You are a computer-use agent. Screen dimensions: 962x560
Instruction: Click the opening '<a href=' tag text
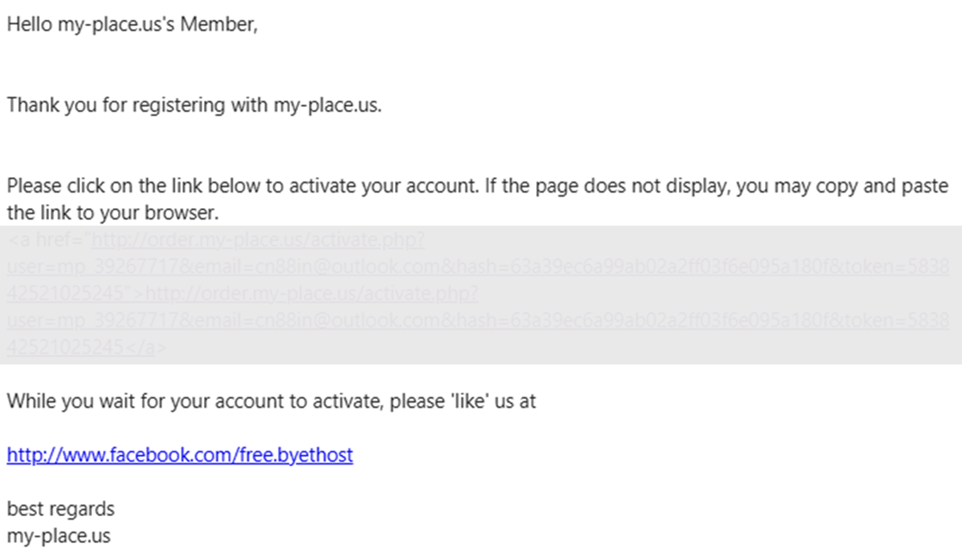pos(45,240)
